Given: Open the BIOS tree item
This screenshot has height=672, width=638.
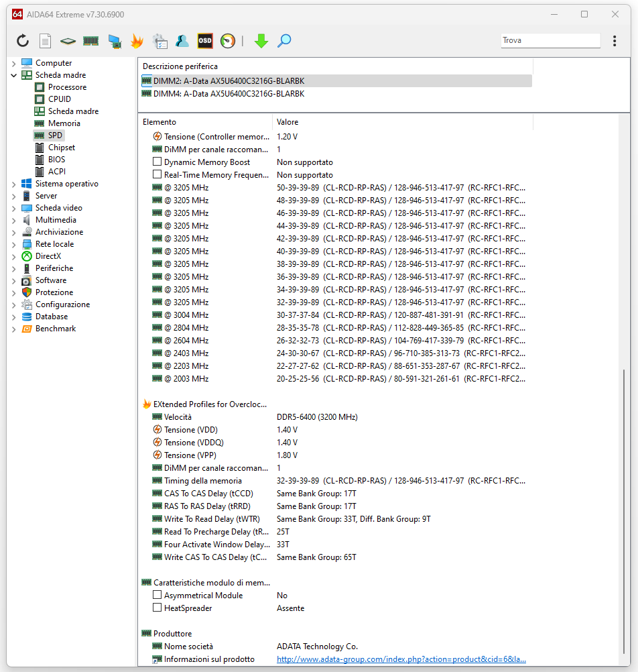Looking at the screenshot, I should click(x=56, y=159).
